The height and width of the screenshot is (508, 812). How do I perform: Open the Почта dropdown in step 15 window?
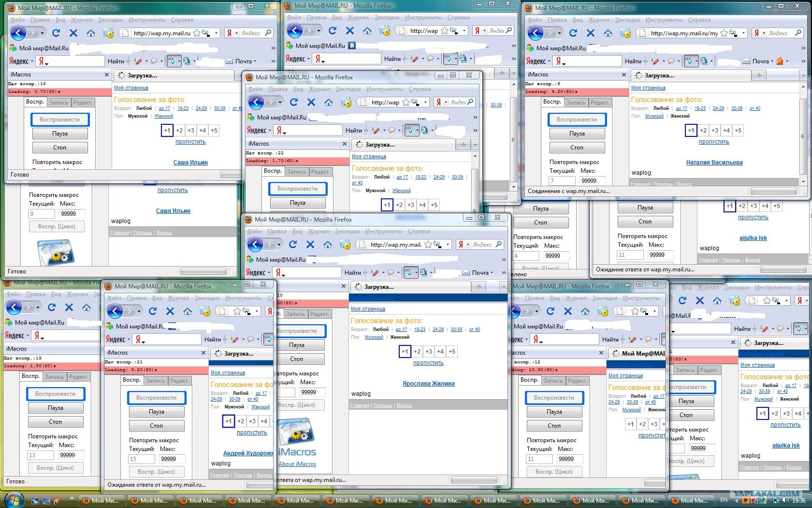[x=255, y=61]
